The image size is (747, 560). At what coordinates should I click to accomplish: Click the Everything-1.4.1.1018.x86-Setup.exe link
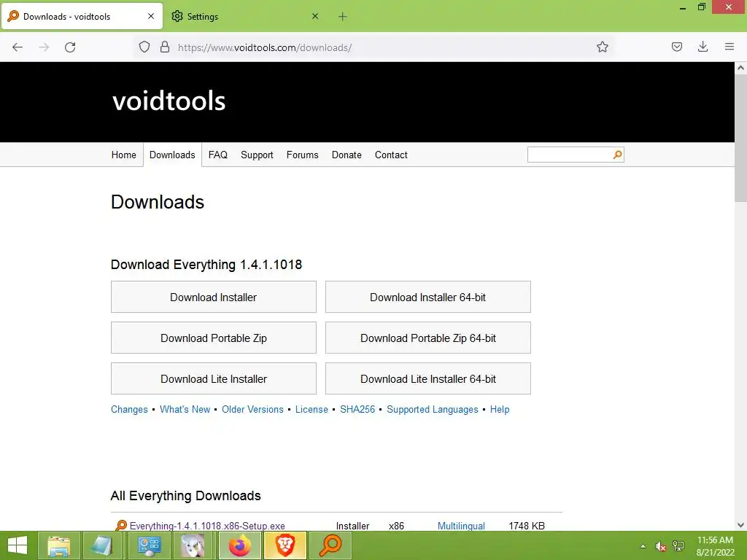coord(207,526)
